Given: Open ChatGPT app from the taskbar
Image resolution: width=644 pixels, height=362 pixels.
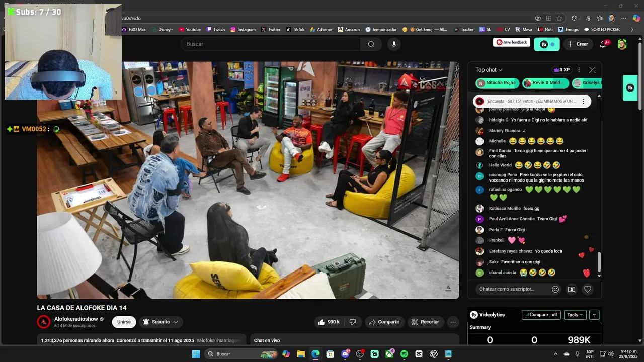Looking at the screenshot, I should 434,354.
